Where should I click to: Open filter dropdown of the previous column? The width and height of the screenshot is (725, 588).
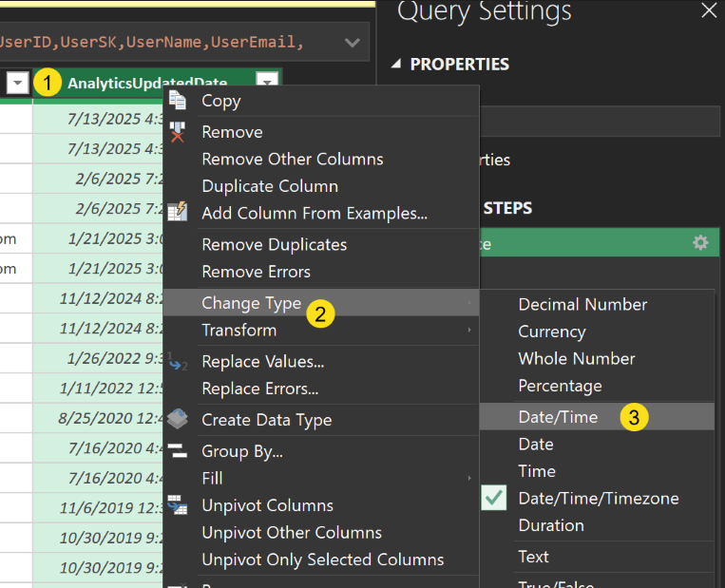pyautogui.click(x=17, y=84)
